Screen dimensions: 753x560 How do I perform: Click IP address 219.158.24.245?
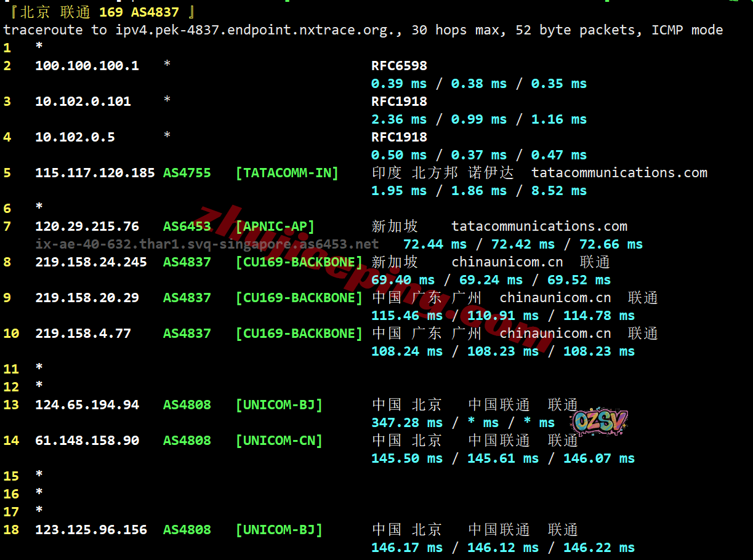(91, 262)
